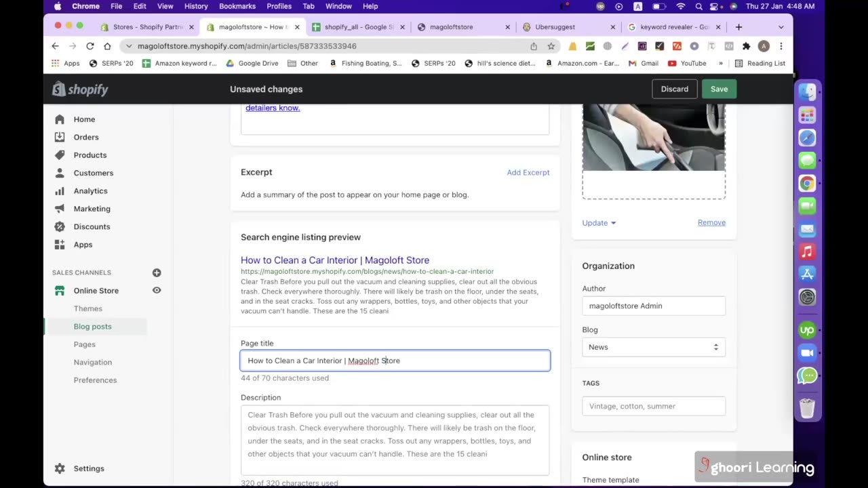Click the browser home icon
This screenshot has width=868, height=488.
pos(107,46)
